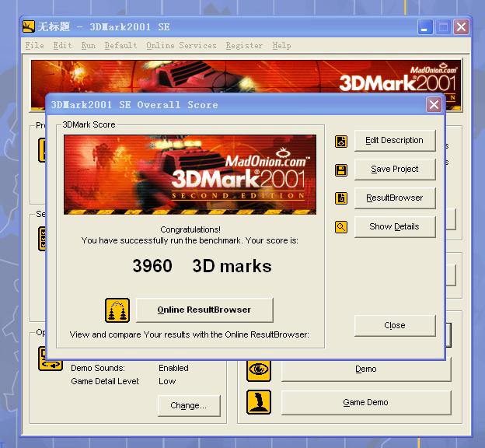Click the eye icon beside Demo button
The image size is (485, 448).
(x=259, y=369)
